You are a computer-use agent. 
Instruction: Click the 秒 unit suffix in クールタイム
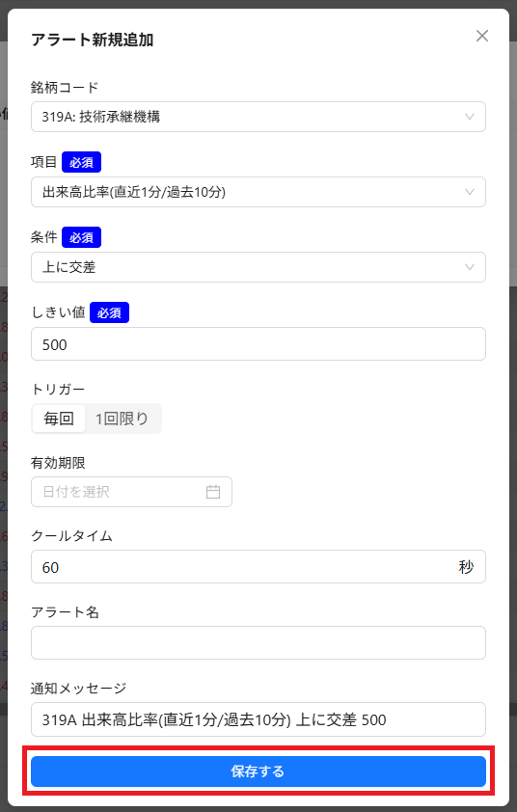[x=466, y=566]
